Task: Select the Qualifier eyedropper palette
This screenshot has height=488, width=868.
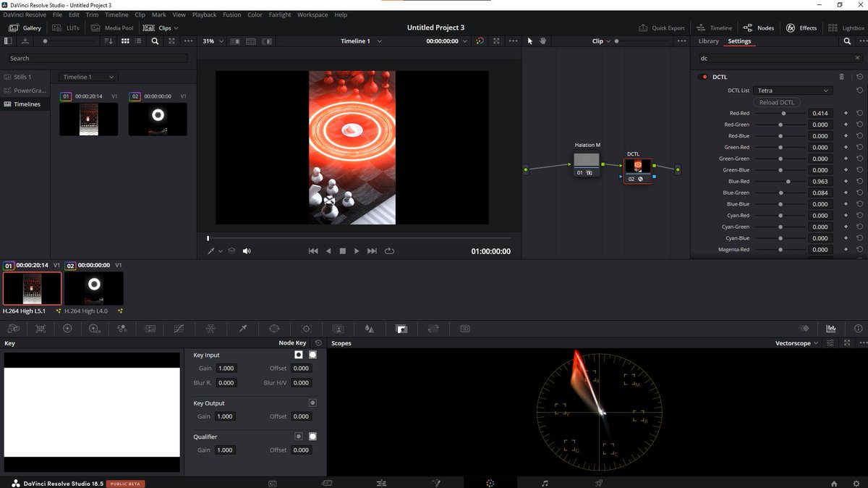Action: point(243,329)
